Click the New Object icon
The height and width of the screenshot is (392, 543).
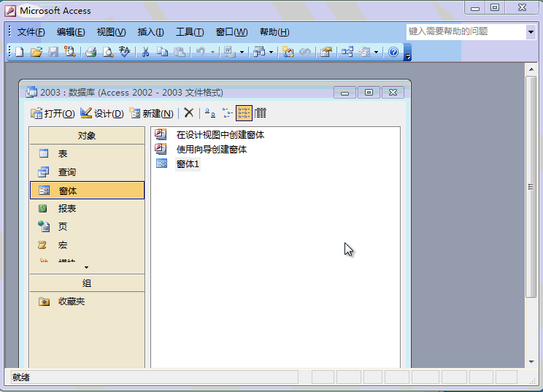(364, 53)
